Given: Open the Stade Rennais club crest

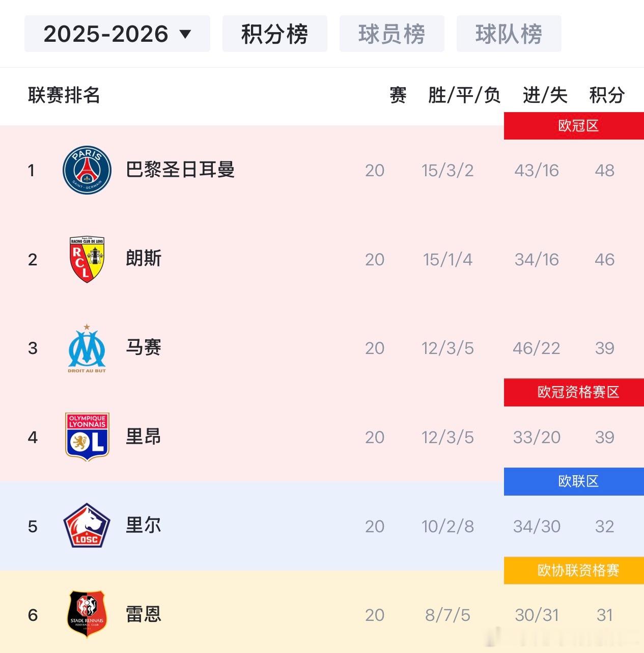Looking at the screenshot, I should coord(87,615).
